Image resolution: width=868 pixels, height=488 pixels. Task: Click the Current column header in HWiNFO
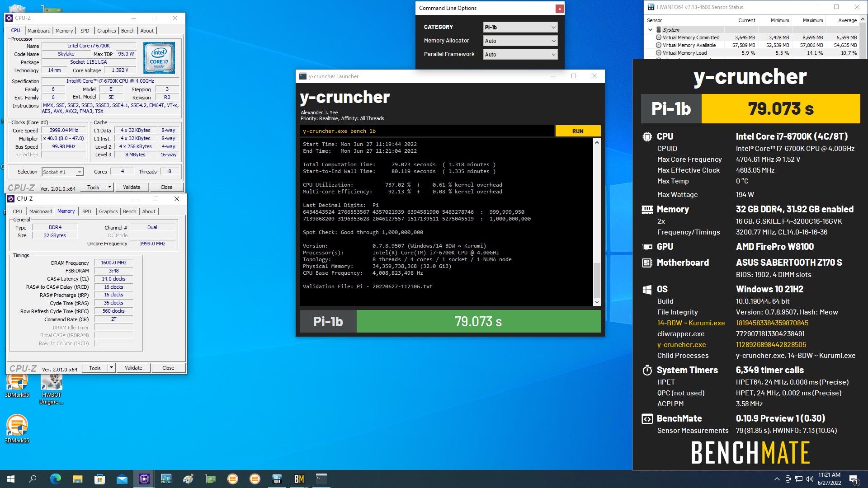[741, 20]
